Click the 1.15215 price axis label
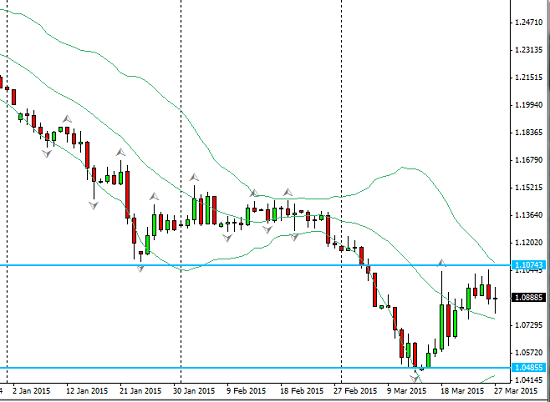550x402 pixels. coord(529,188)
